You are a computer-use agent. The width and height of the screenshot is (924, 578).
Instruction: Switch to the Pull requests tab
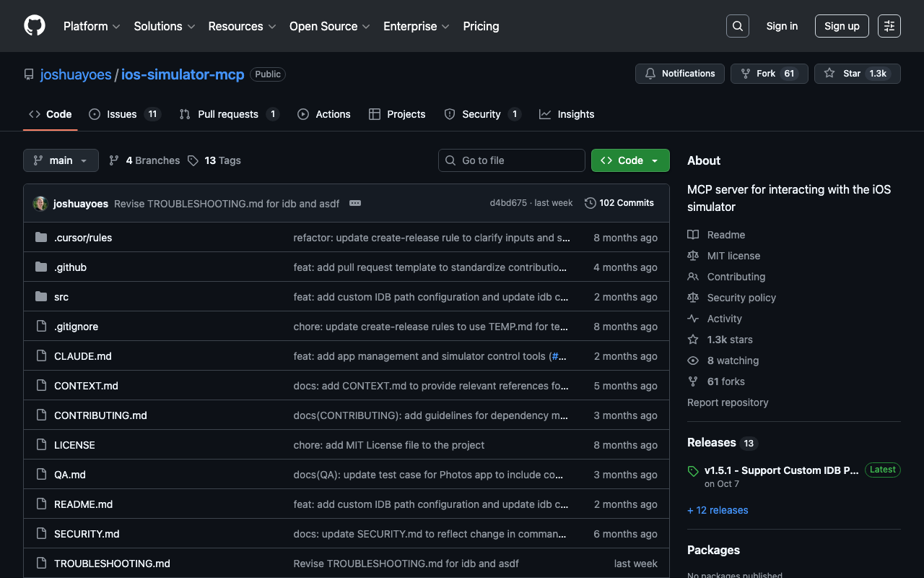pyautogui.click(x=227, y=114)
